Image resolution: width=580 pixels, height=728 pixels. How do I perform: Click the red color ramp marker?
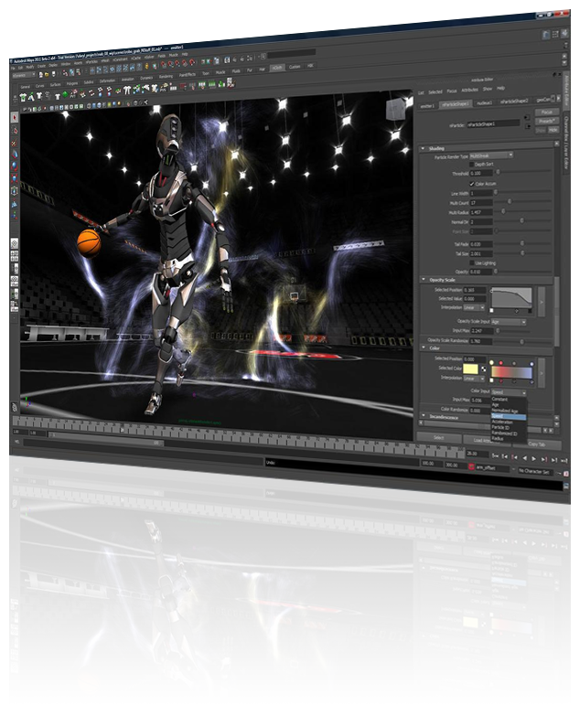(500, 362)
